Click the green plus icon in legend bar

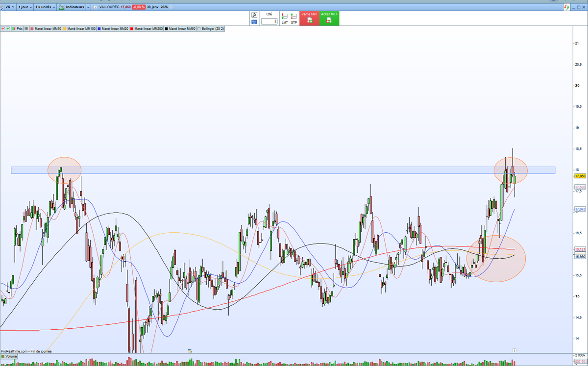point(8,29)
